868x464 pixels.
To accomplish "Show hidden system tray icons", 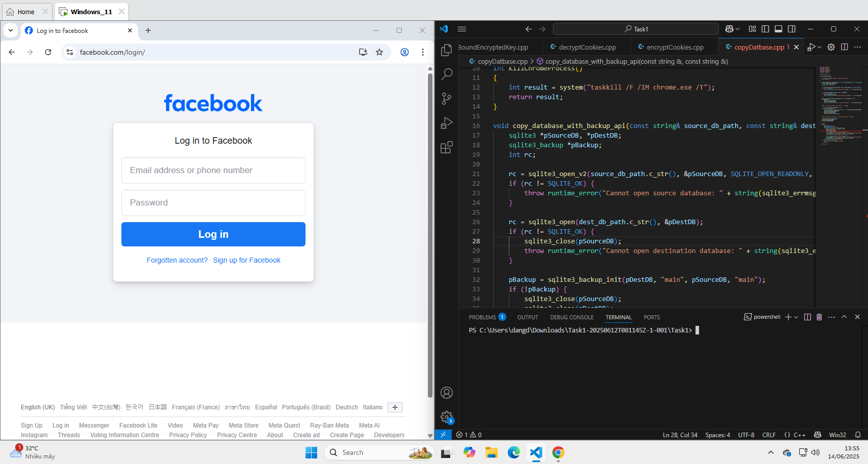I will point(771,452).
